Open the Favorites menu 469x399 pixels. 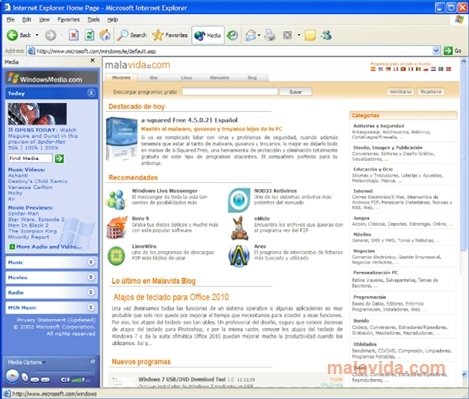[68, 20]
